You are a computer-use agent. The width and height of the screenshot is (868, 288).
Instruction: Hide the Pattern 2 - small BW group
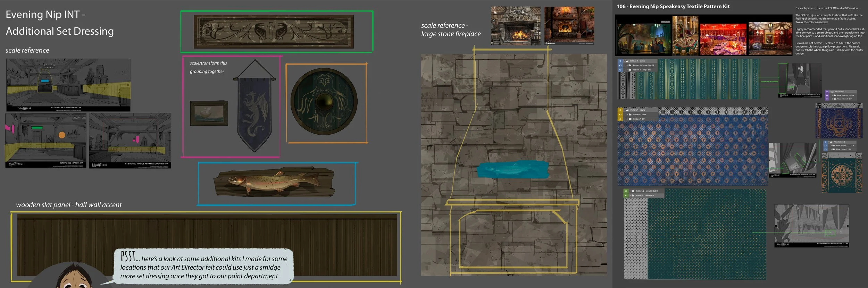(626, 195)
